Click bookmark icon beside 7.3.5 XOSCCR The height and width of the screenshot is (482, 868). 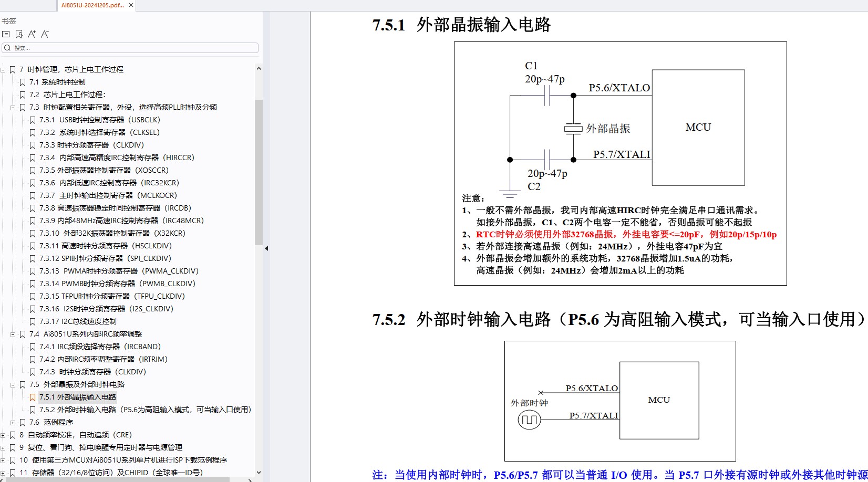click(x=33, y=170)
